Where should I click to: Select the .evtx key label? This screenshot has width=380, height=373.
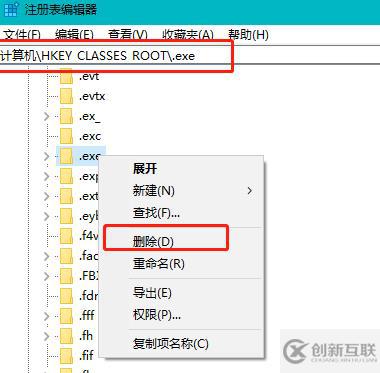coord(92,96)
